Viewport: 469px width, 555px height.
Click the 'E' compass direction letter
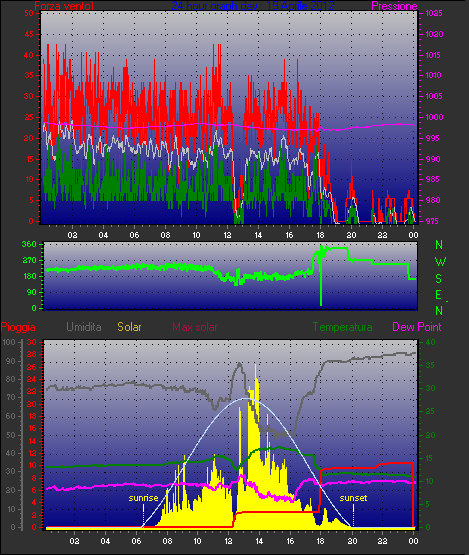point(438,295)
